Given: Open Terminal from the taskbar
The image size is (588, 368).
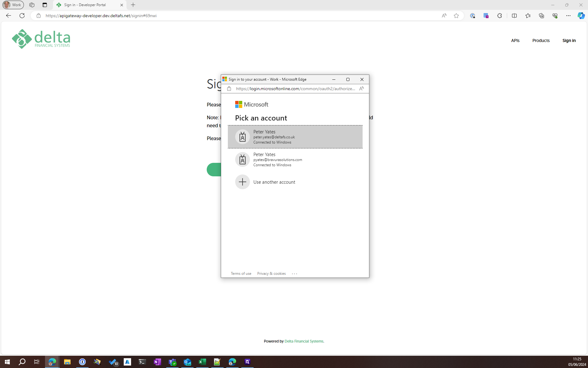Looking at the screenshot, I should point(142,362).
